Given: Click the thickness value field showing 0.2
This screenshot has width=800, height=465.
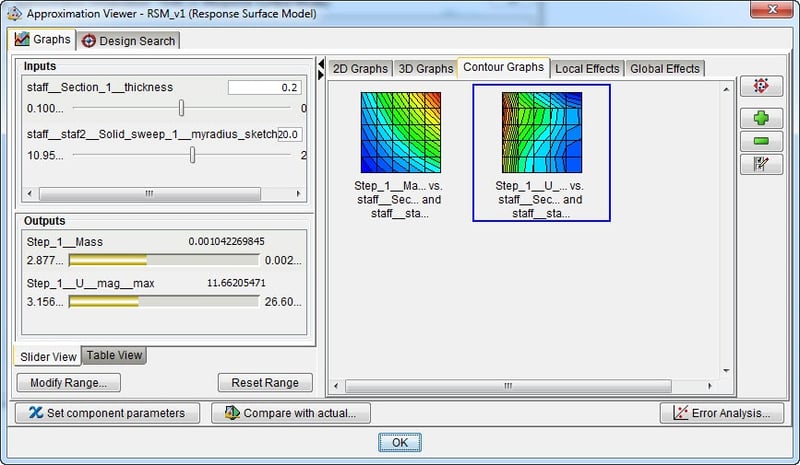Looking at the screenshot, I should coord(265,87).
